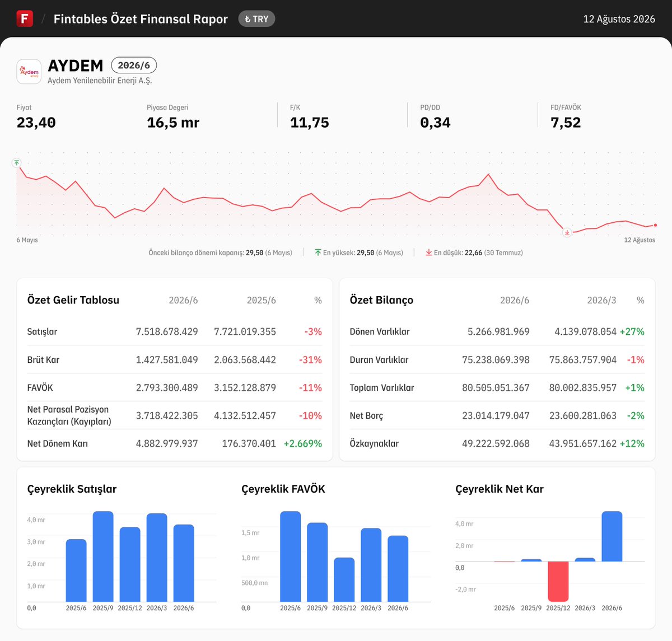Click the Çeyreklik FAVÖK chart title
The width and height of the screenshot is (672, 641).
tap(283, 489)
